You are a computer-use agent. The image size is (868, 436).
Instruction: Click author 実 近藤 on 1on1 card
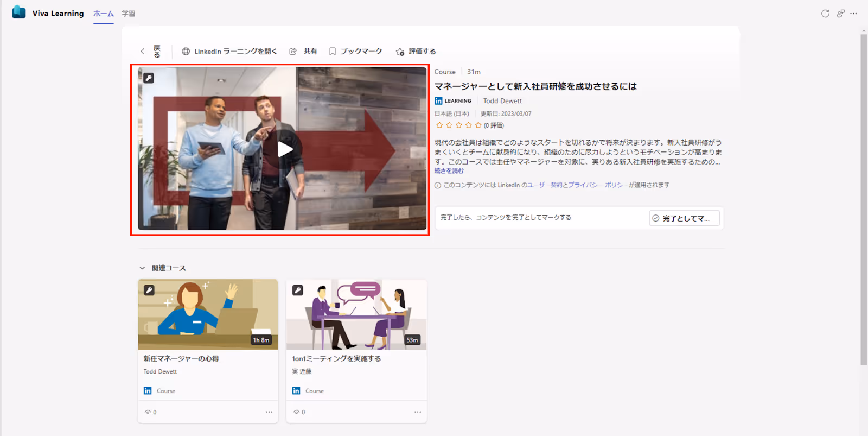point(302,372)
